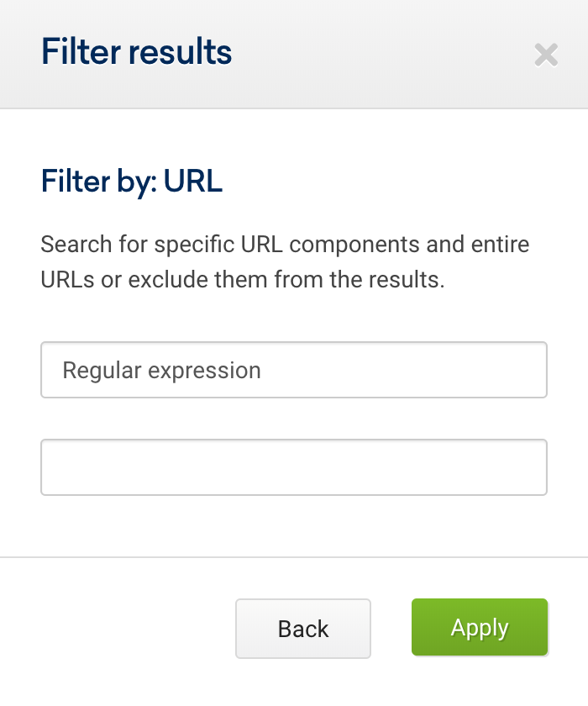Viewport: 588px width, 706px height.
Task: Apply the URL filter
Action: 480,627
